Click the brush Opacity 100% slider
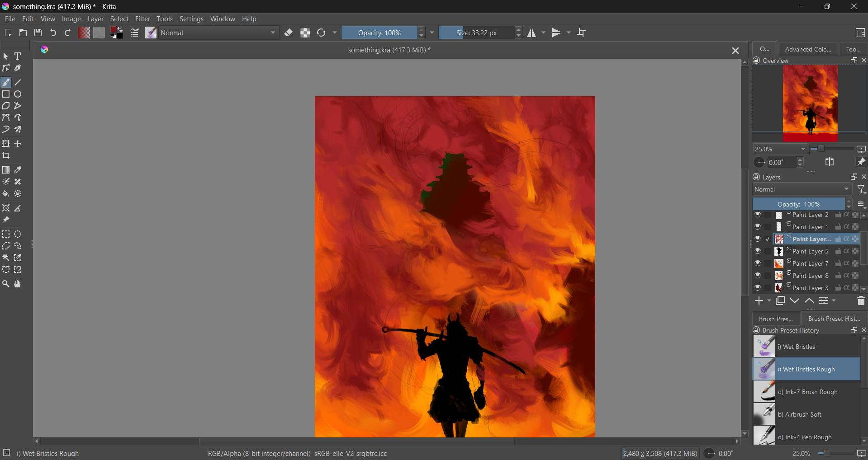Image resolution: width=868 pixels, height=460 pixels. pos(379,33)
